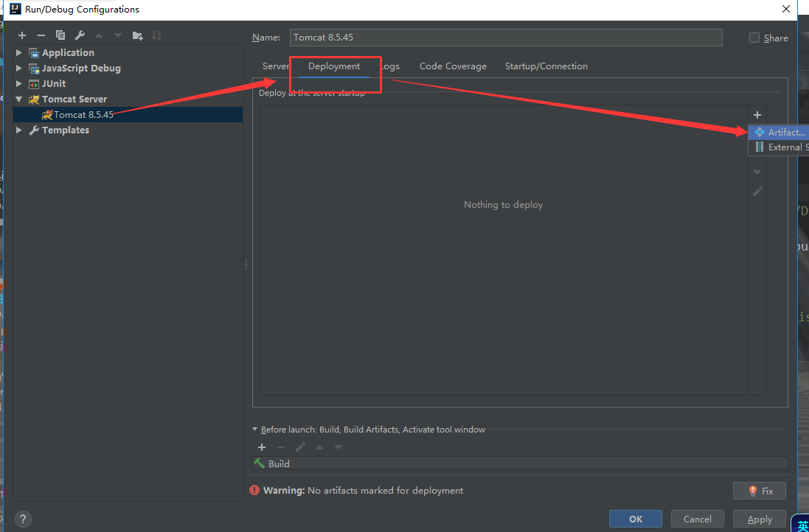The width and height of the screenshot is (809, 532).
Task: Close the Run/Debug Configurations dialog
Action: coord(786,9)
